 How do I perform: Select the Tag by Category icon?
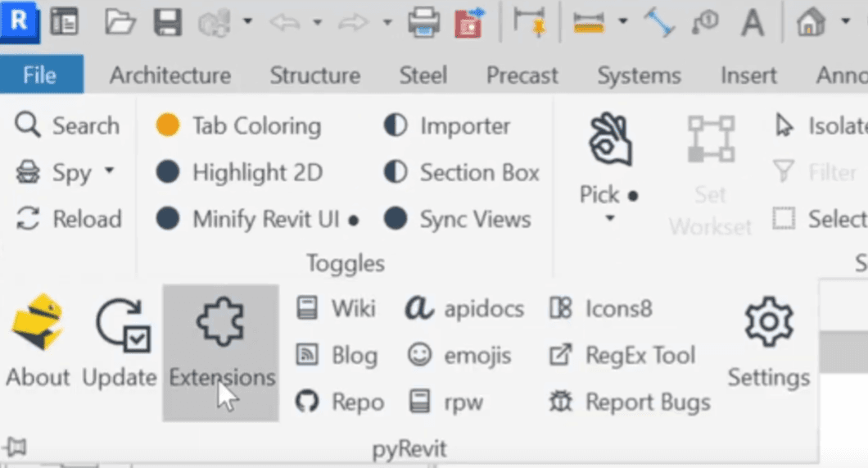pos(705,23)
